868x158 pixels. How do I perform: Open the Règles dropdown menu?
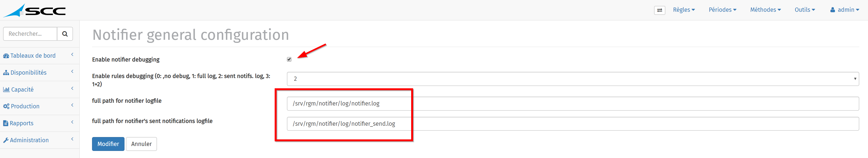click(x=684, y=10)
